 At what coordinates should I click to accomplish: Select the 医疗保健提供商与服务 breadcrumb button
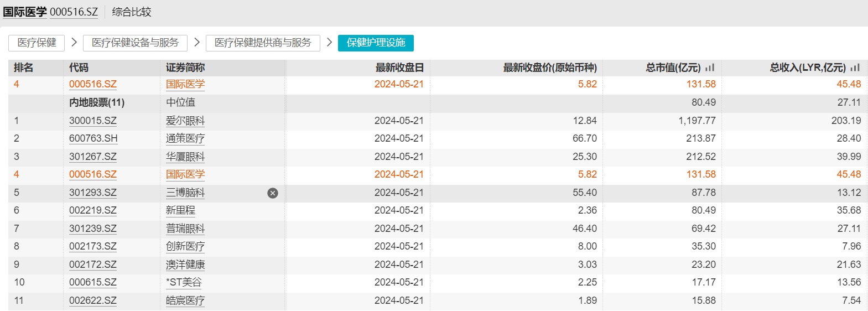pyautogui.click(x=263, y=43)
